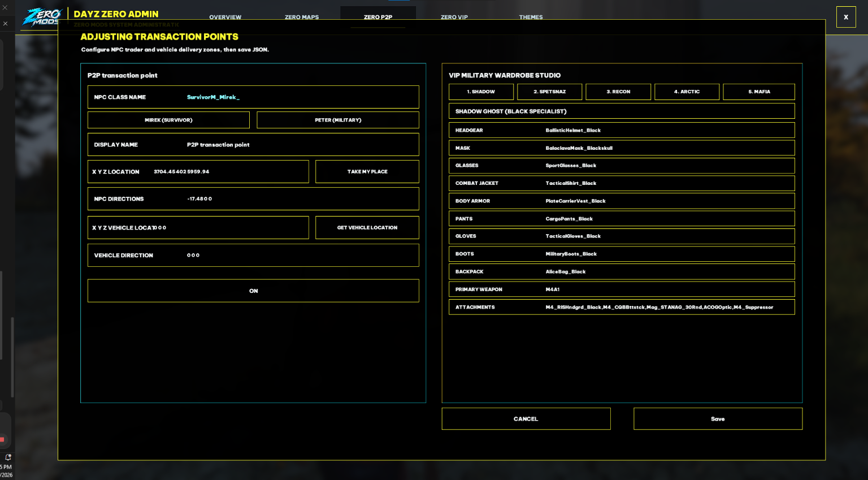Click the Take My Place button
868x480 pixels.
[x=367, y=171]
